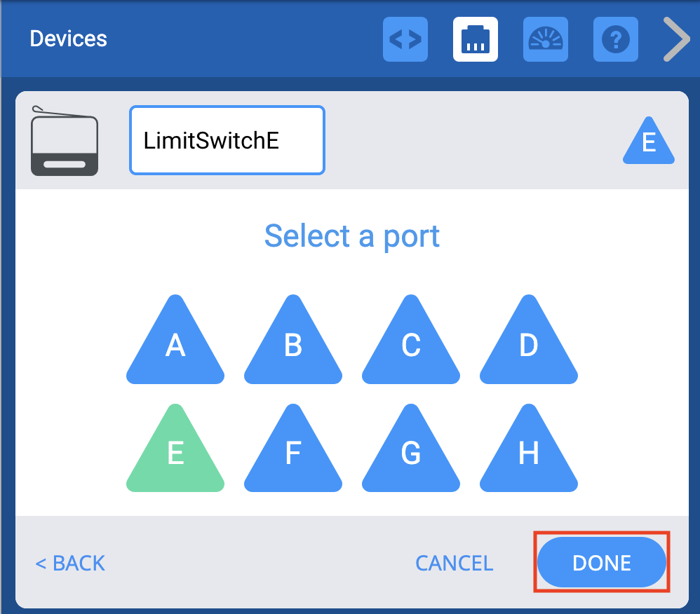
Task: Confirm port selection with DONE
Action: click(x=601, y=562)
